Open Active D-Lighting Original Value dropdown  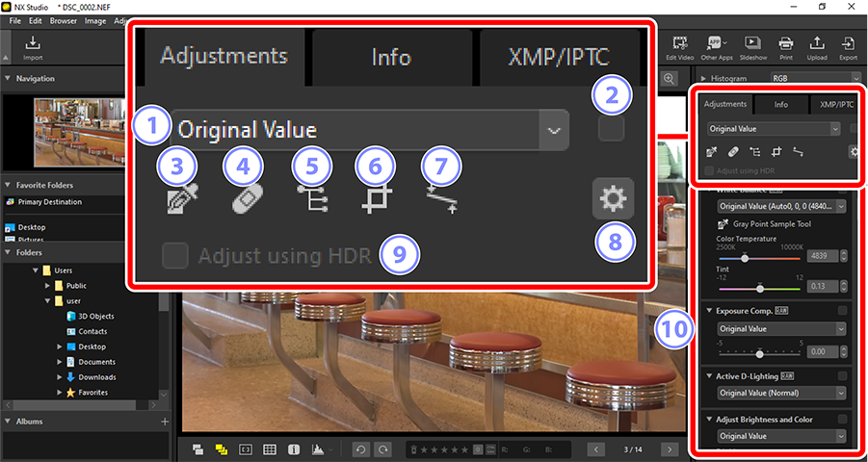(781, 394)
